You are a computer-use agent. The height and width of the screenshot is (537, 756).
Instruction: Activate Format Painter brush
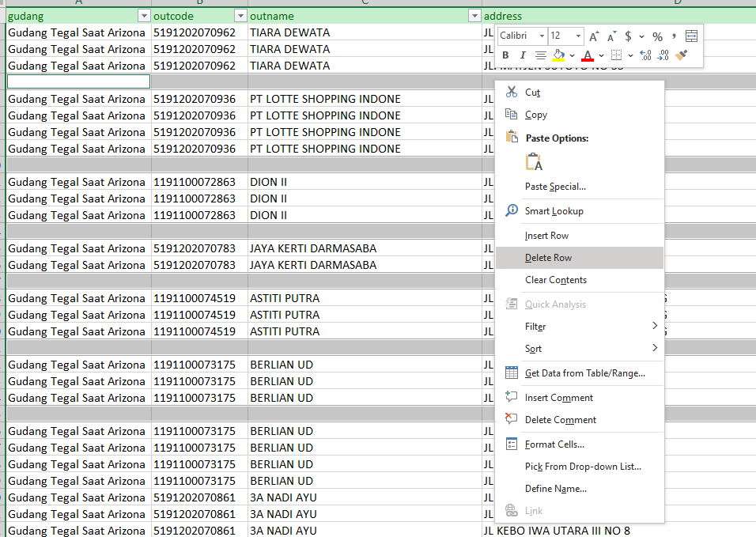(681, 55)
